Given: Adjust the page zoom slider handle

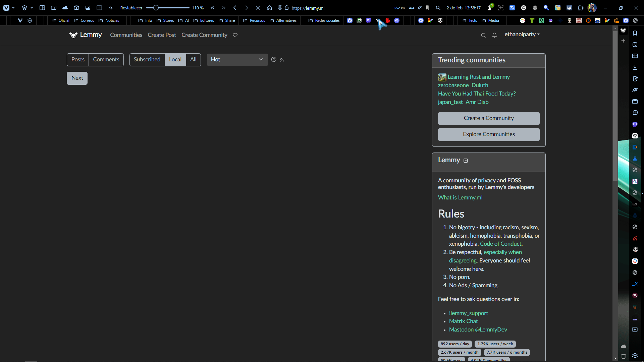Looking at the screenshot, I should [x=156, y=8].
